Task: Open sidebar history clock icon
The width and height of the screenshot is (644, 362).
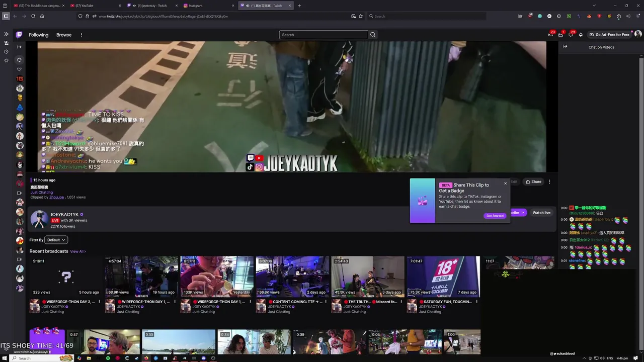Action: pos(6,51)
